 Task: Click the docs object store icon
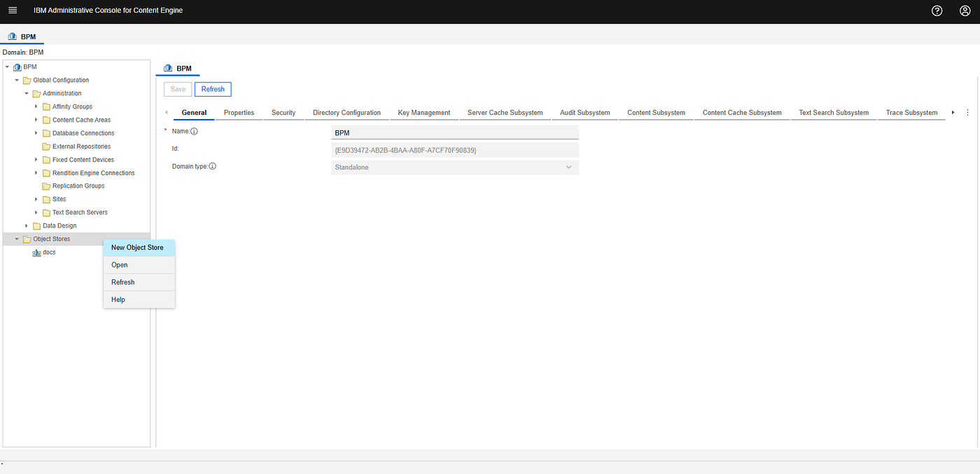[x=36, y=253]
